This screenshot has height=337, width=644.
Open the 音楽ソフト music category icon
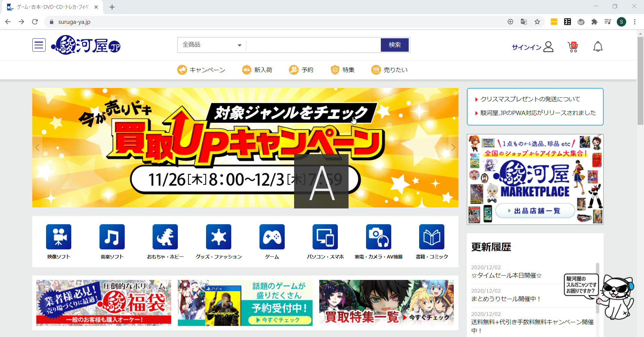click(x=112, y=237)
